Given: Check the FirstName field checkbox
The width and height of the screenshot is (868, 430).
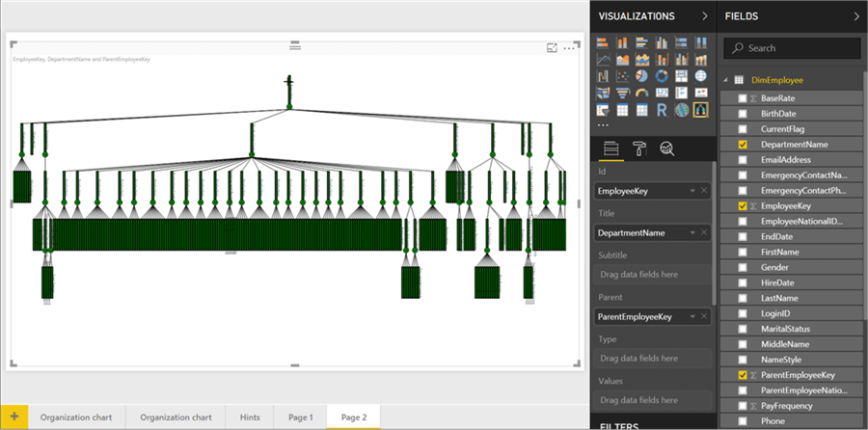Looking at the screenshot, I should [x=742, y=252].
